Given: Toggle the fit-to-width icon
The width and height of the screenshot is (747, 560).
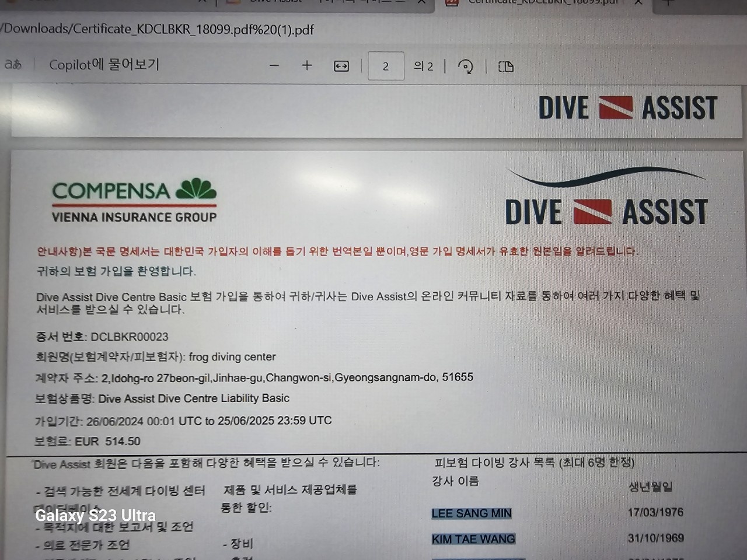Looking at the screenshot, I should 341,66.
